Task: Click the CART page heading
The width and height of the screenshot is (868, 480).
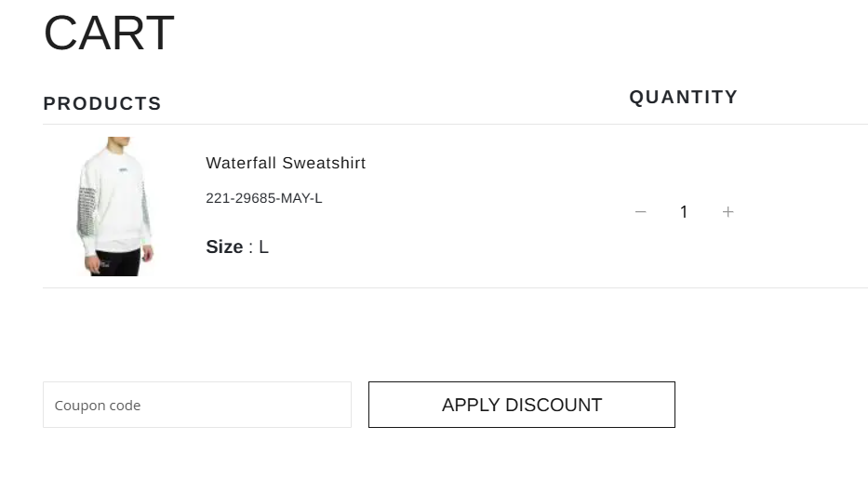Action: click(109, 33)
